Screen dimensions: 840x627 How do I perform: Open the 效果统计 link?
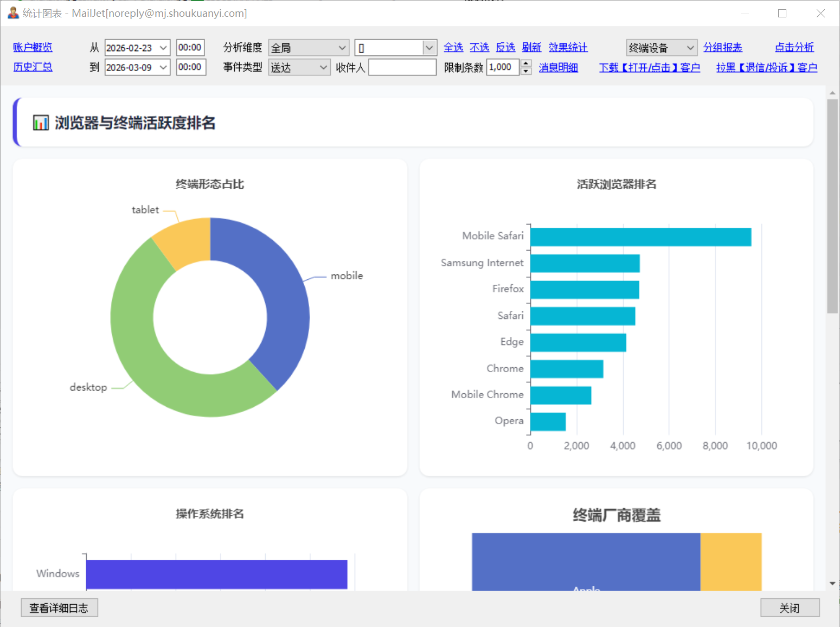pos(568,48)
